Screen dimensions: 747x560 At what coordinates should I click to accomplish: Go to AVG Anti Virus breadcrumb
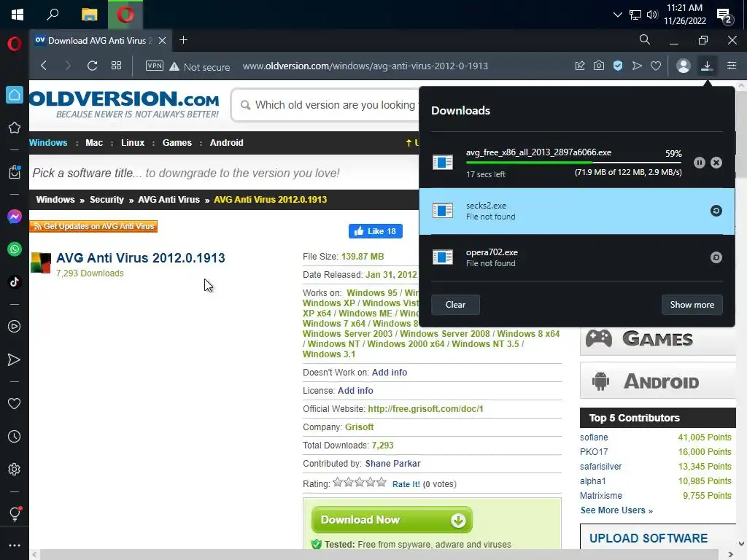click(169, 200)
